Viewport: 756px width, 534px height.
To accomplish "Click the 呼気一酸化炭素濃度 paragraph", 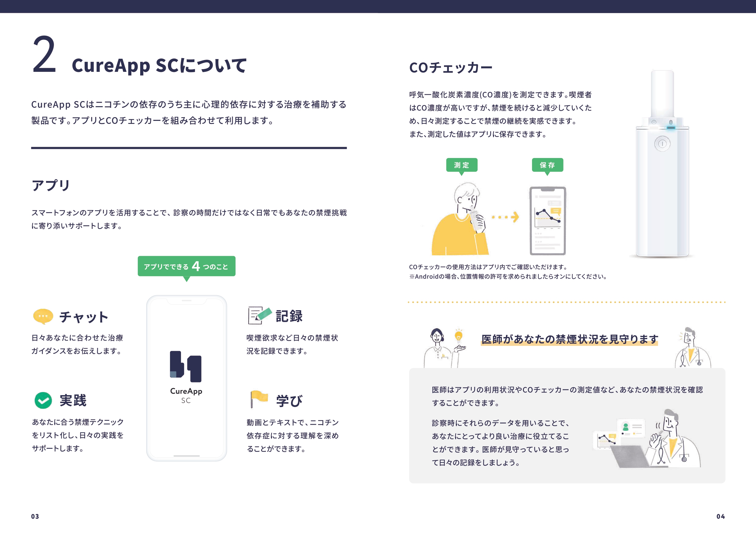I will 500,114.
